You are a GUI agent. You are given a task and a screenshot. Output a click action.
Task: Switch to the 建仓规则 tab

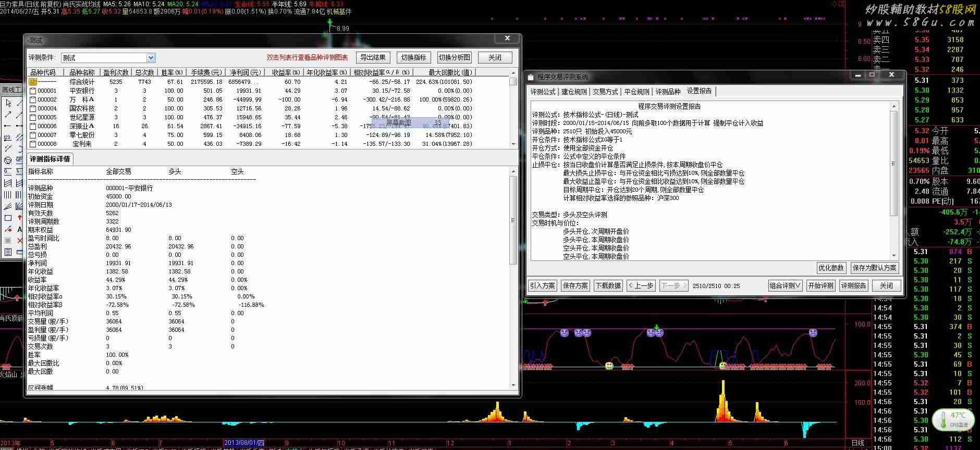[x=574, y=92]
